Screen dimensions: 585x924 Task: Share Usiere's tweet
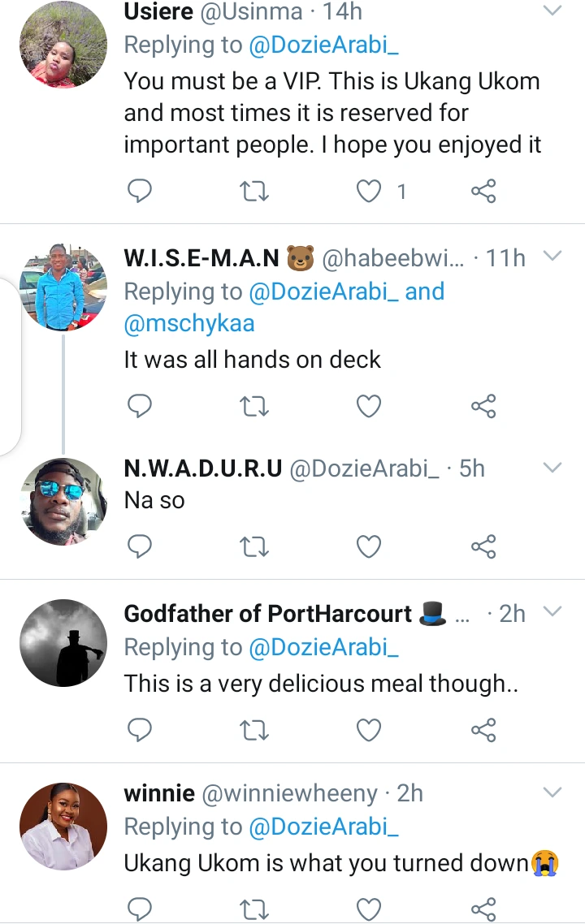click(483, 192)
